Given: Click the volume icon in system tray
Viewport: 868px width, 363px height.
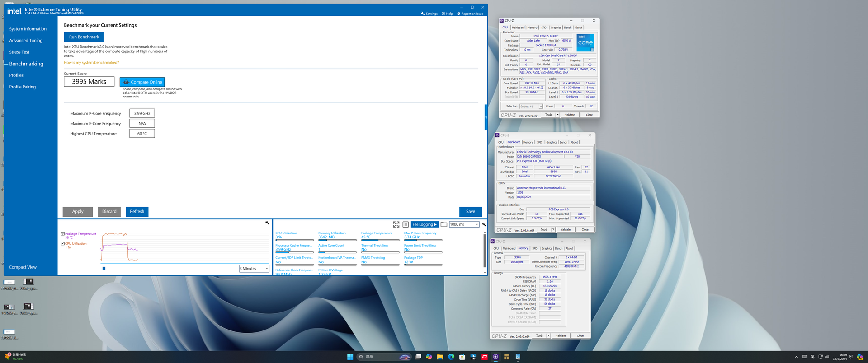Looking at the screenshot, I should 827,357.
